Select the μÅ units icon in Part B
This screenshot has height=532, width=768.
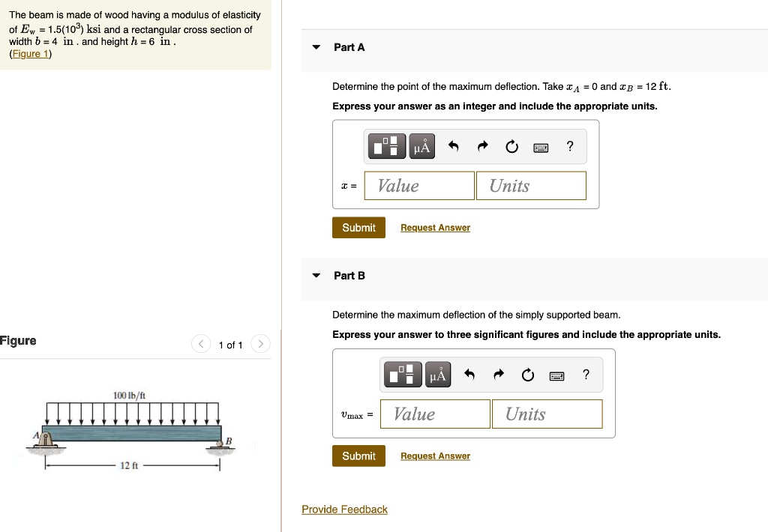438,375
